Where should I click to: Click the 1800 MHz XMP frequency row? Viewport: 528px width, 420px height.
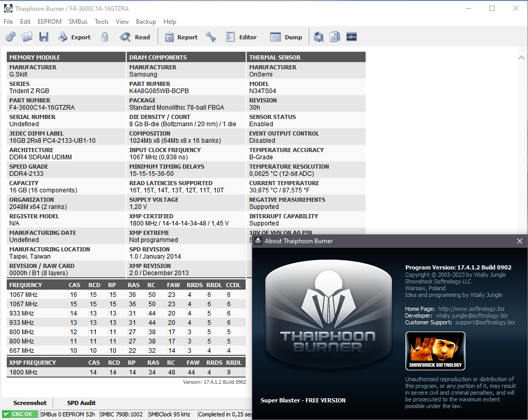pyautogui.click(x=126, y=372)
